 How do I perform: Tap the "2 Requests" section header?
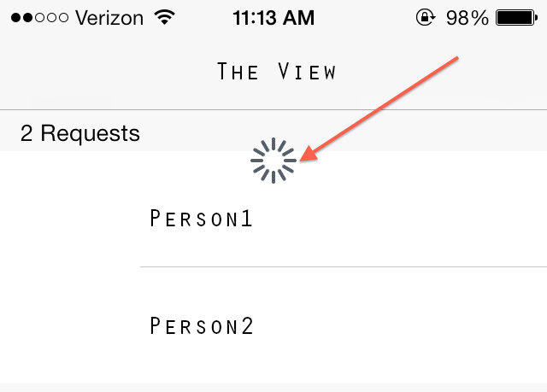80,133
